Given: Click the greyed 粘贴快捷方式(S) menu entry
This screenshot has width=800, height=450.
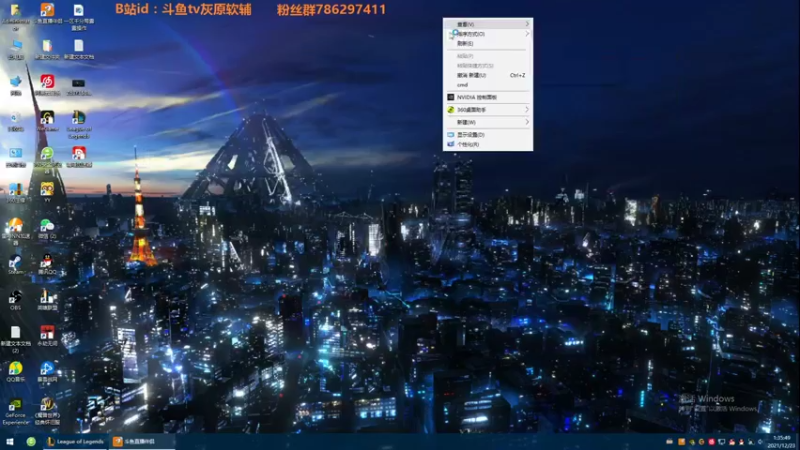Looking at the screenshot, I should pos(488,65).
